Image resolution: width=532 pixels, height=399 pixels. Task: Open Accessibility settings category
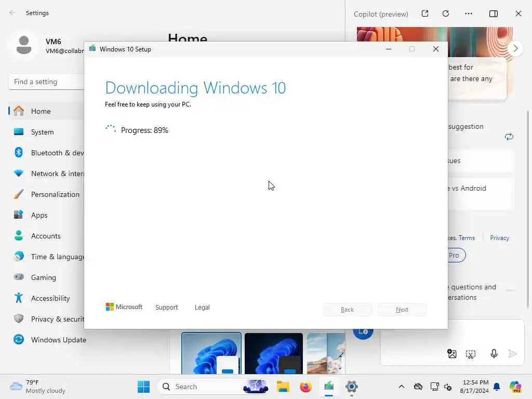(46, 298)
